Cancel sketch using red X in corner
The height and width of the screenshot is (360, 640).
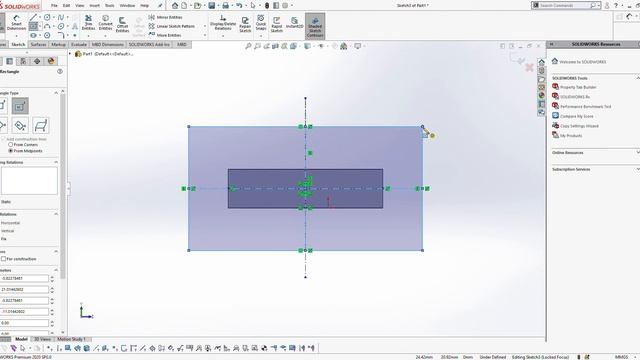coord(529,67)
